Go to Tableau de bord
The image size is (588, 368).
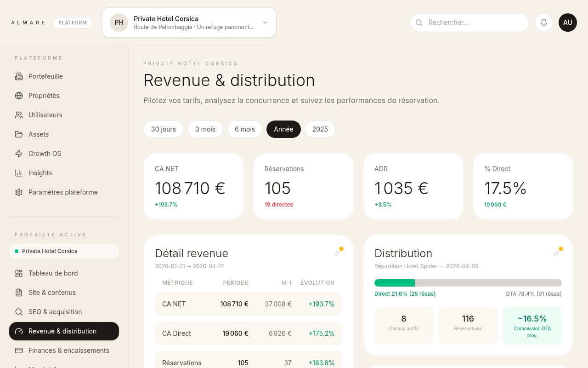point(64,273)
